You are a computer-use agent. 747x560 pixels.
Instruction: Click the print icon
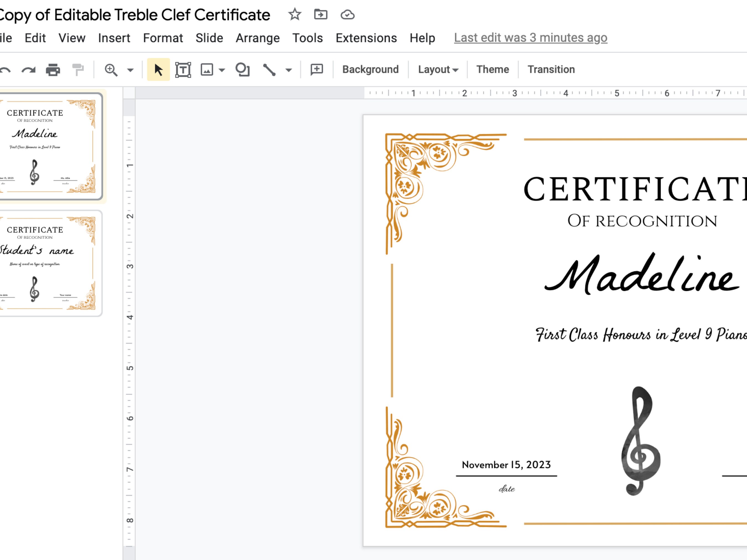[53, 69]
